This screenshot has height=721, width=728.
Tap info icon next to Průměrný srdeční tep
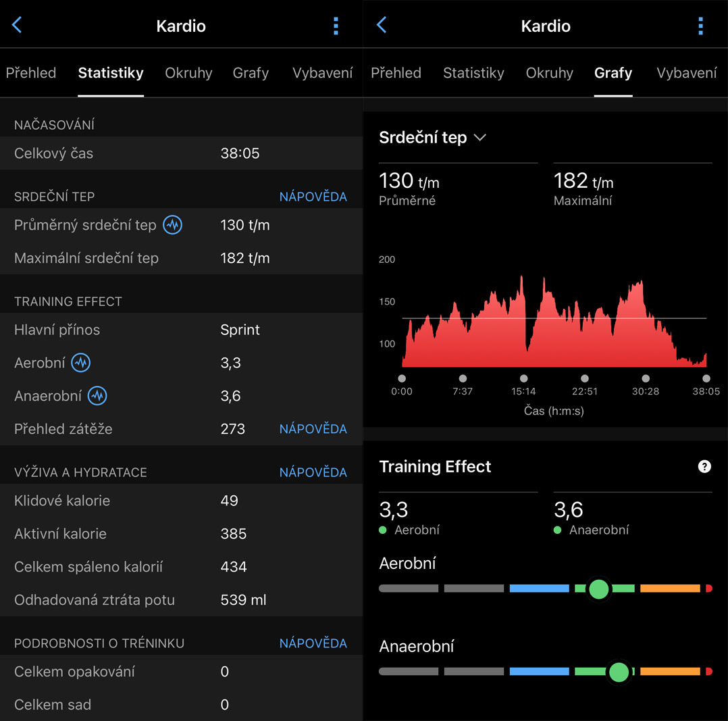[x=173, y=225]
